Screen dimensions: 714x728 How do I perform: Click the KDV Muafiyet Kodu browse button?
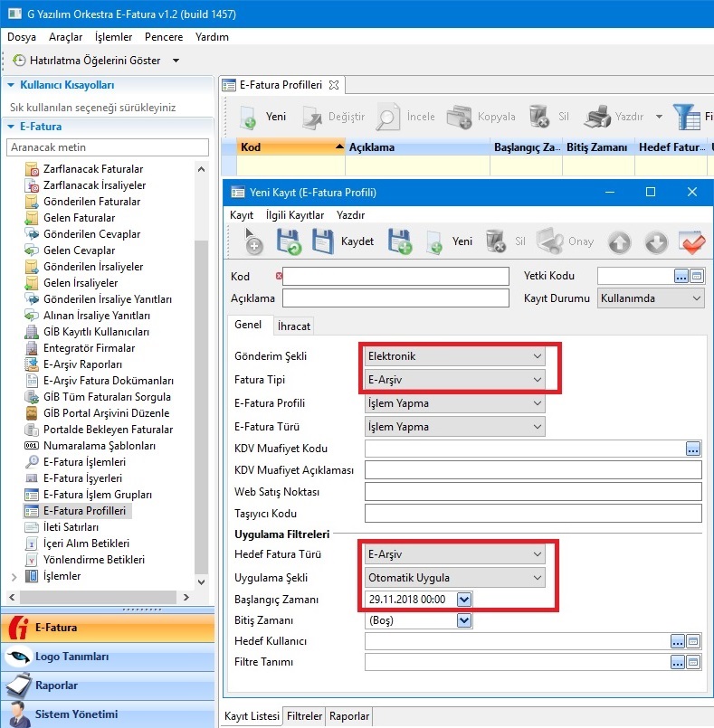(x=692, y=449)
